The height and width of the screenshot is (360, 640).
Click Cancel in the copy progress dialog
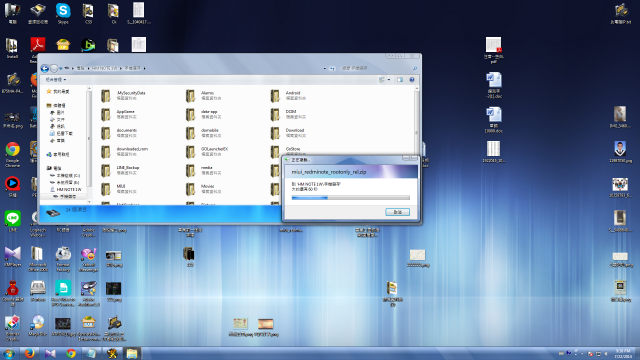click(x=397, y=212)
